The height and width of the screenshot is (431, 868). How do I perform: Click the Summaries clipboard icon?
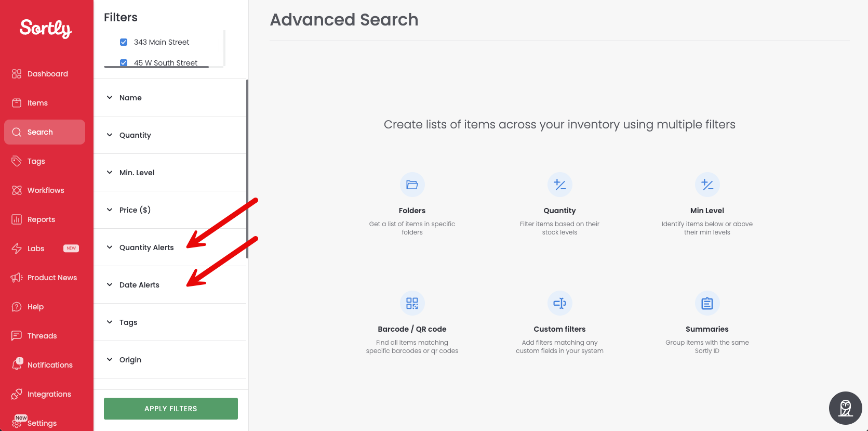click(707, 303)
